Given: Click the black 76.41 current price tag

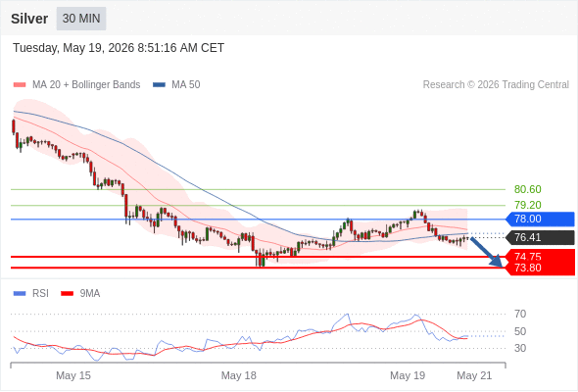Looking at the screenshot, I should click(540, 237).
